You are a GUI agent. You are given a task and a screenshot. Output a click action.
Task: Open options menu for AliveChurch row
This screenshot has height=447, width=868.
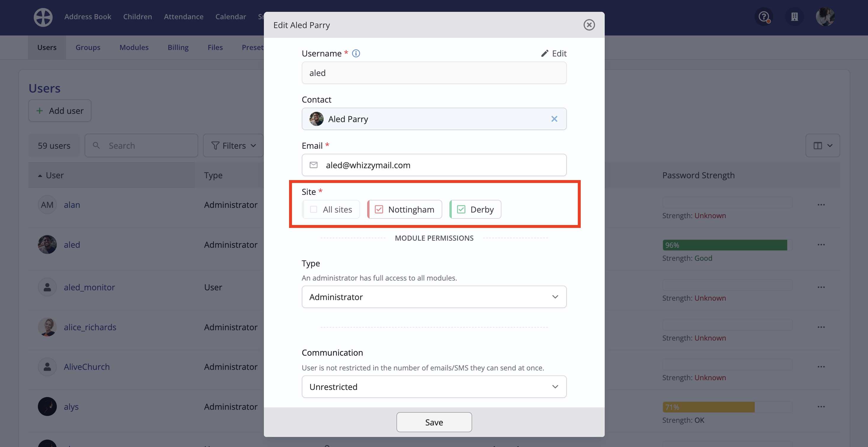pos(821,367)
